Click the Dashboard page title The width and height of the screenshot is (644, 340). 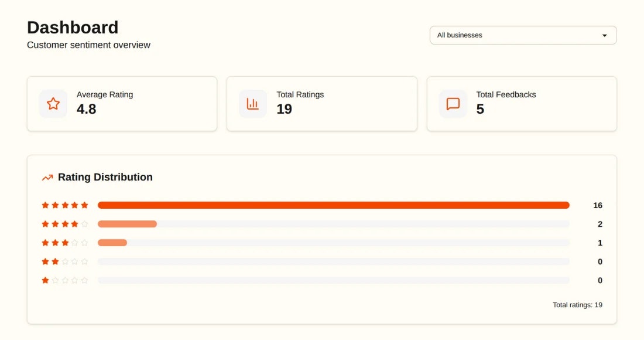72,27
